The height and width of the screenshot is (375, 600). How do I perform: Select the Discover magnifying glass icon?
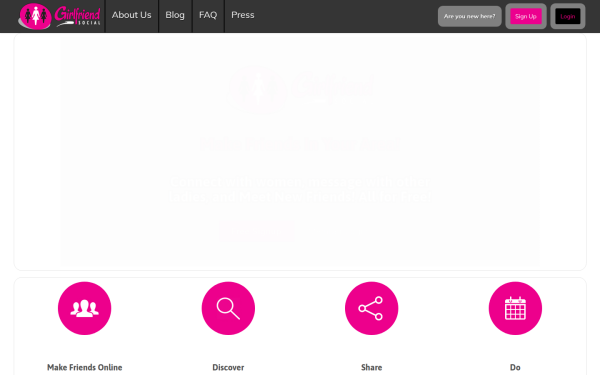coord(228,308)
